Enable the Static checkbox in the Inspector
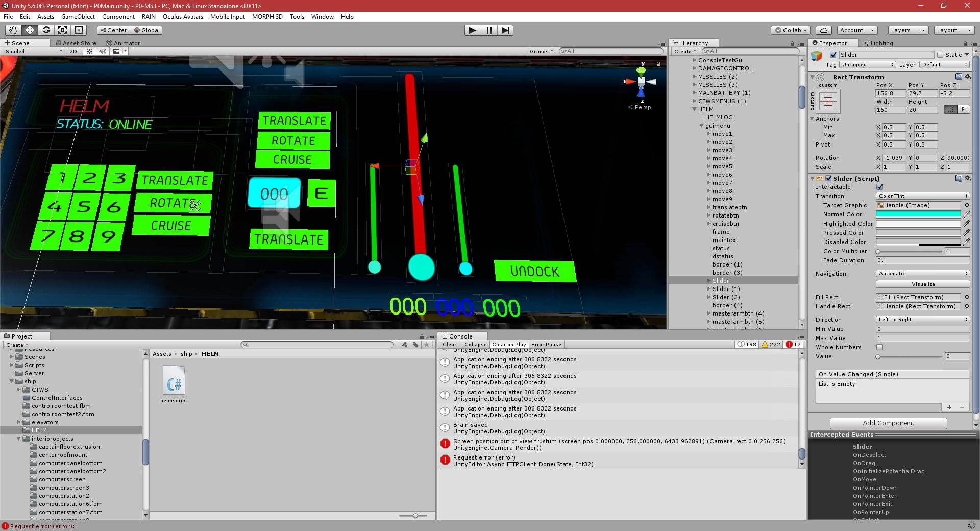This screenshot has height=531, width=980. pos(940,54)
